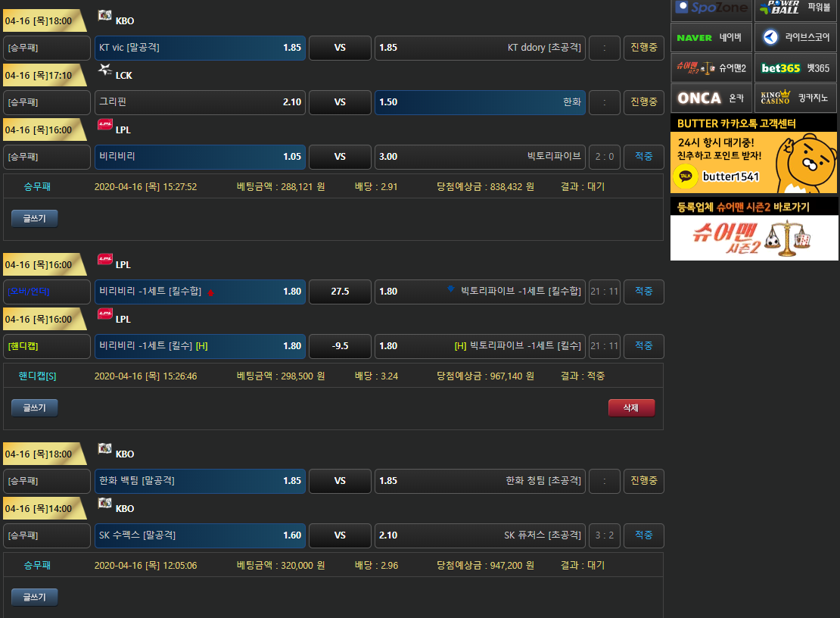Go to the Naver 네이버 link
The height and width of the screenshot is (618, 840).
pyautogui.click(x=711, y=37)
